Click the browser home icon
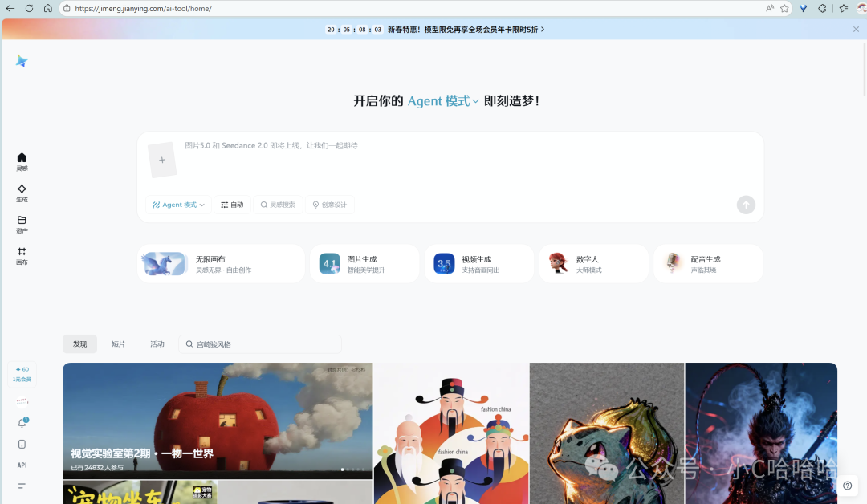 click(48, 8)
